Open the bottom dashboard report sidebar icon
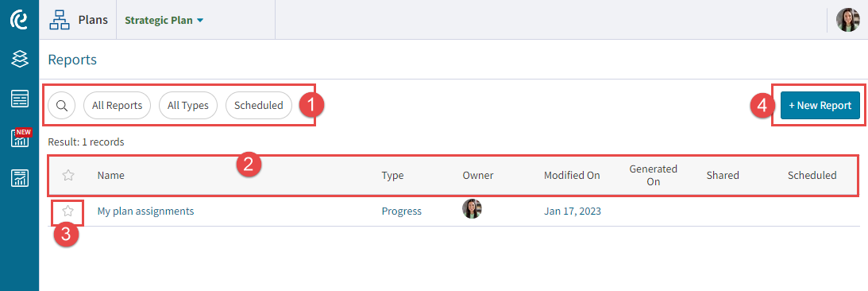This screenshot has height=291, width=868. coord(19,178)
